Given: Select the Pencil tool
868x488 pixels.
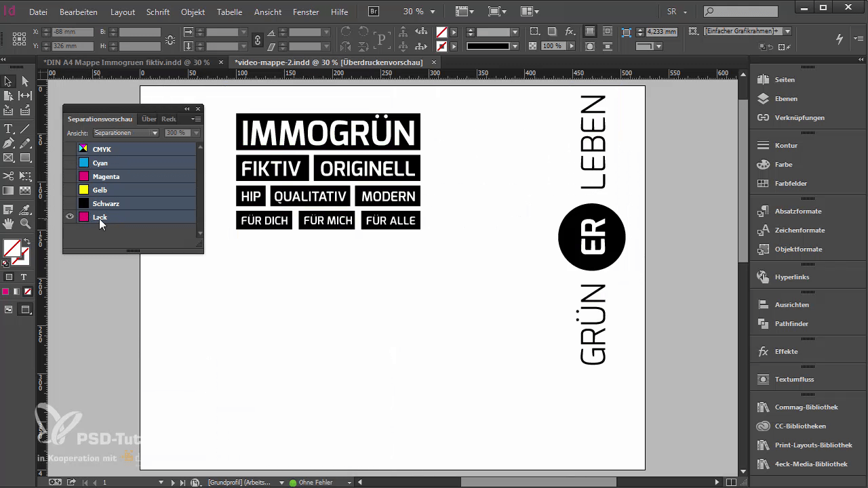Looking at the screenshot, I should (25, 143).
